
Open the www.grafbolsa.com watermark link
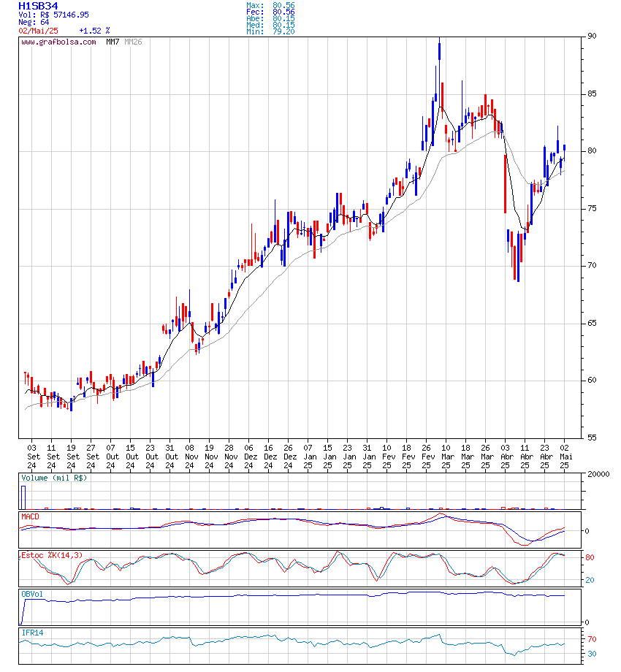[58, 42]
